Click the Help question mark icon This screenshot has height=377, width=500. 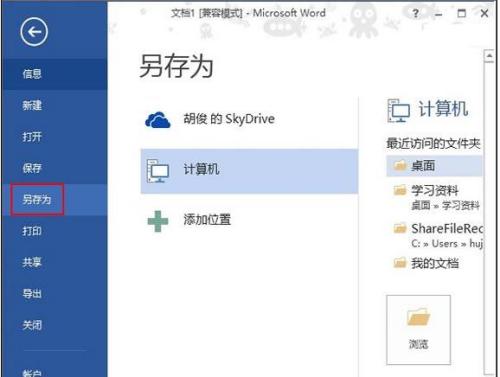tap(415, 13)
